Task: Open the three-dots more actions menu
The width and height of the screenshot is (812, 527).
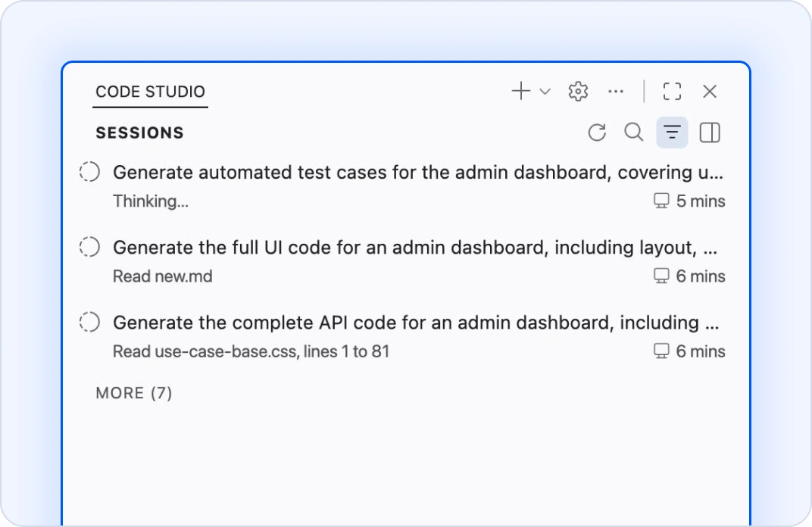Action: (x=616, y=92)
